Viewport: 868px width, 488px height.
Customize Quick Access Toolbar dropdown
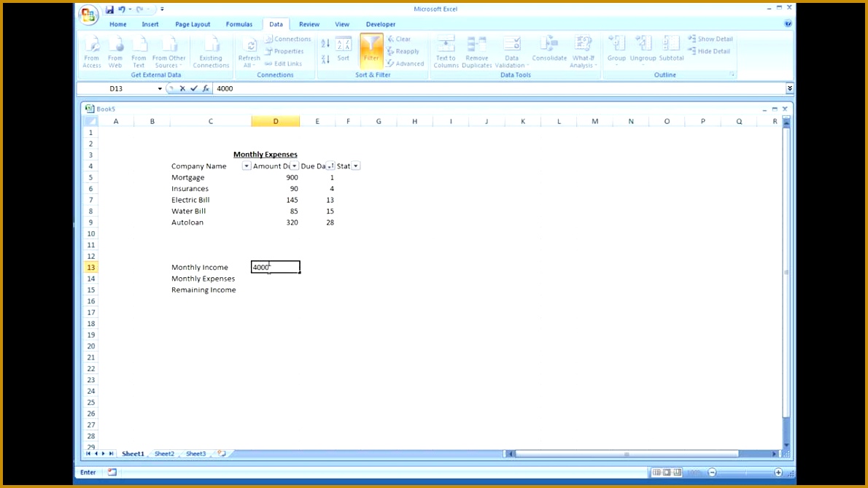pyautogui.click(x=162, y=9)
